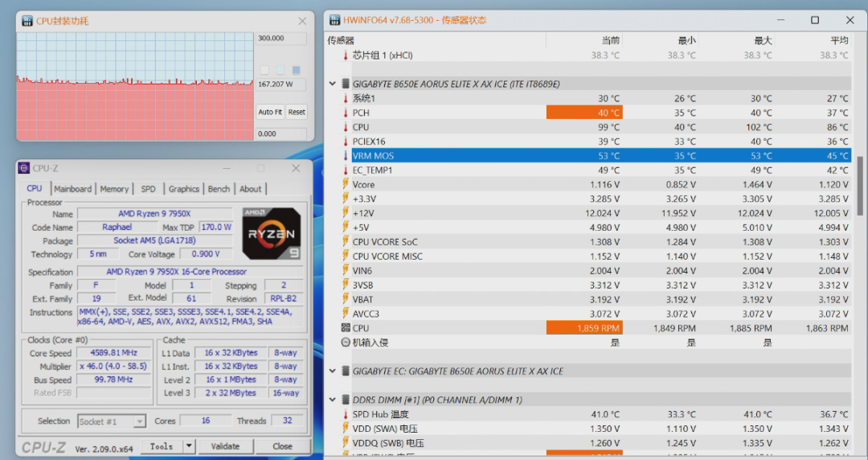
Task: Click the chip icon for DDR5 DIMM [#1] group
Action: click(346, 400)
